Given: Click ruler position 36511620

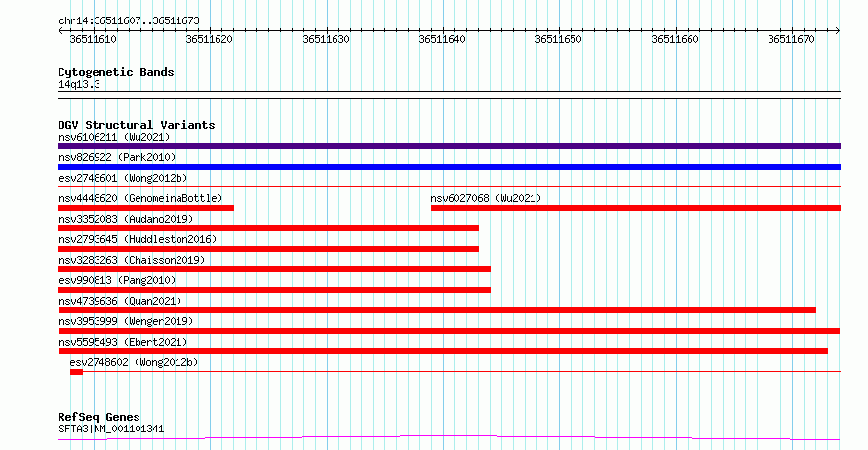Looking at the screenshot, I should tap(210, 39).
